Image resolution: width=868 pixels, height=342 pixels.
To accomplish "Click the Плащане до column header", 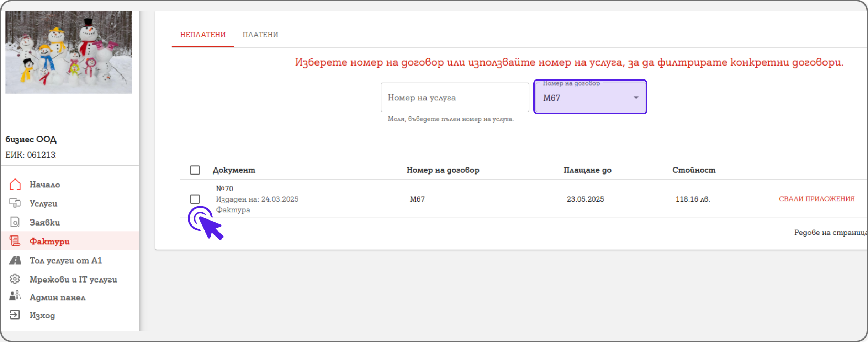I will [587, 170].
